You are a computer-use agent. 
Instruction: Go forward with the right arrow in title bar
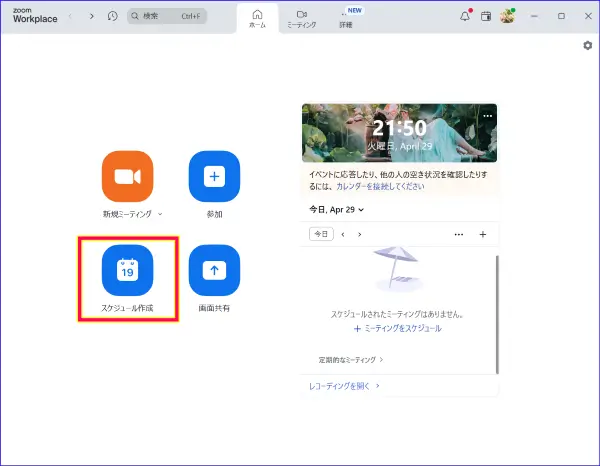pyautogui.click(x=91, y=16)
